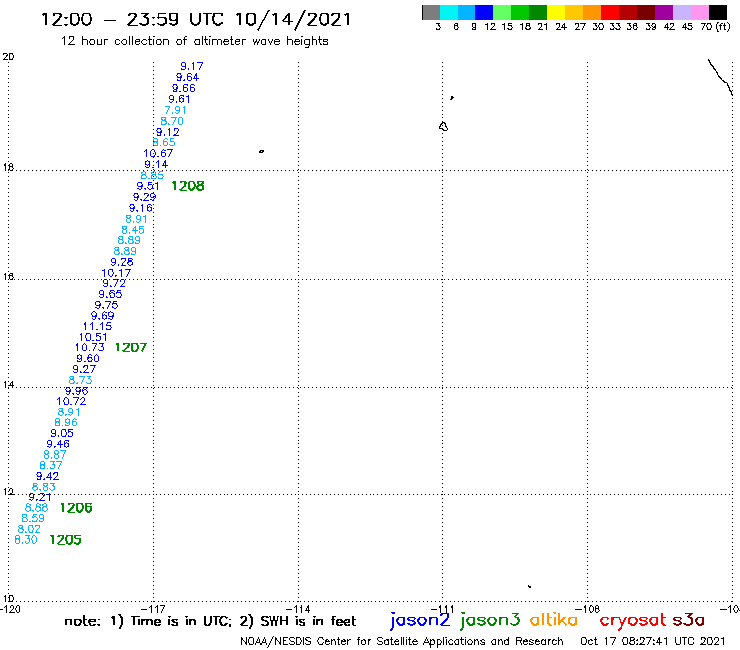Click the 9.42 wave height value
Image resolution: width=740 pixels, height=650 pixels.
click(47, 476)
